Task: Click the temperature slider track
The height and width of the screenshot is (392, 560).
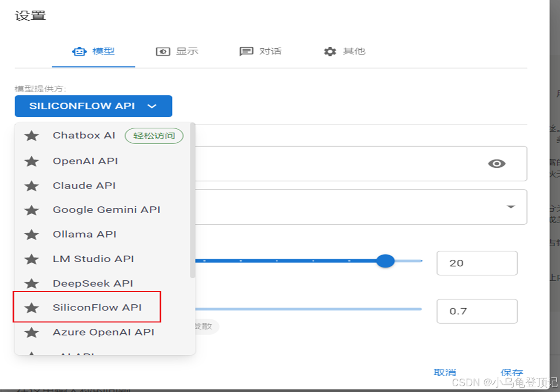Action: coord(308,309)
